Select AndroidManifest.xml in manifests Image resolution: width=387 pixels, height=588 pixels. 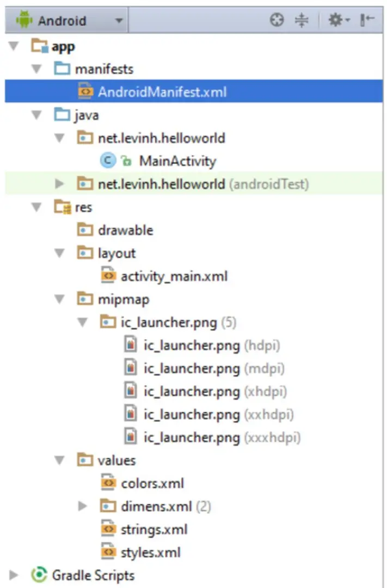pyautogui.click(x=162, y=92)
